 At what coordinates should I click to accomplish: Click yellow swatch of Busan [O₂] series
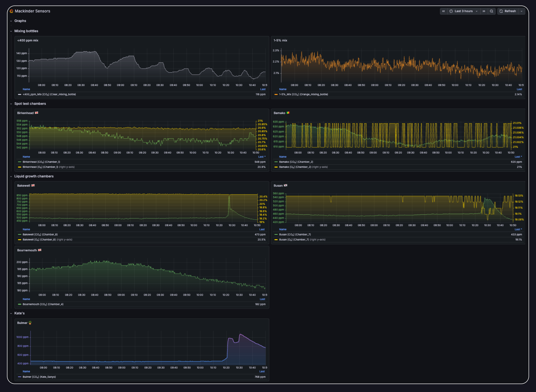276,240
